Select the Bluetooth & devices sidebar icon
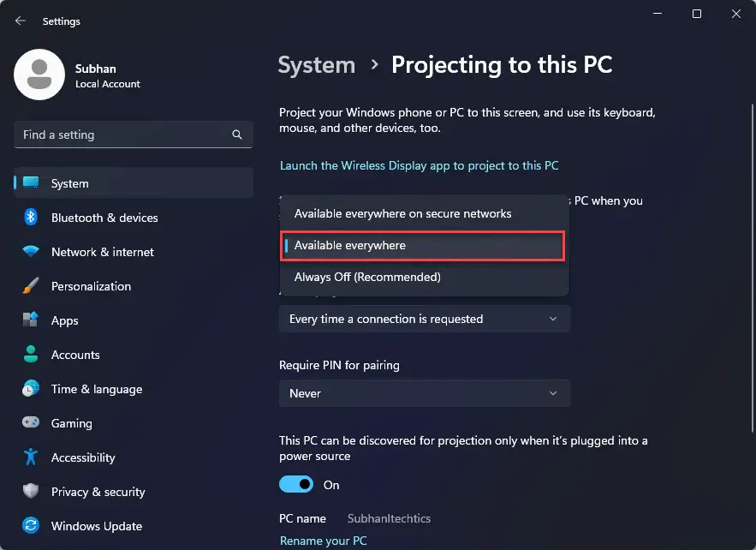The image size is (756, 550). tap(31, 218)
